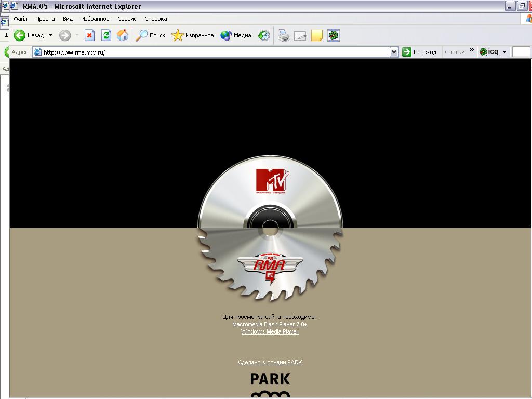The width and height of the screenshot is (532, 399).
Task: Click the MTV logo on the disc
Action: coord(272,181)
